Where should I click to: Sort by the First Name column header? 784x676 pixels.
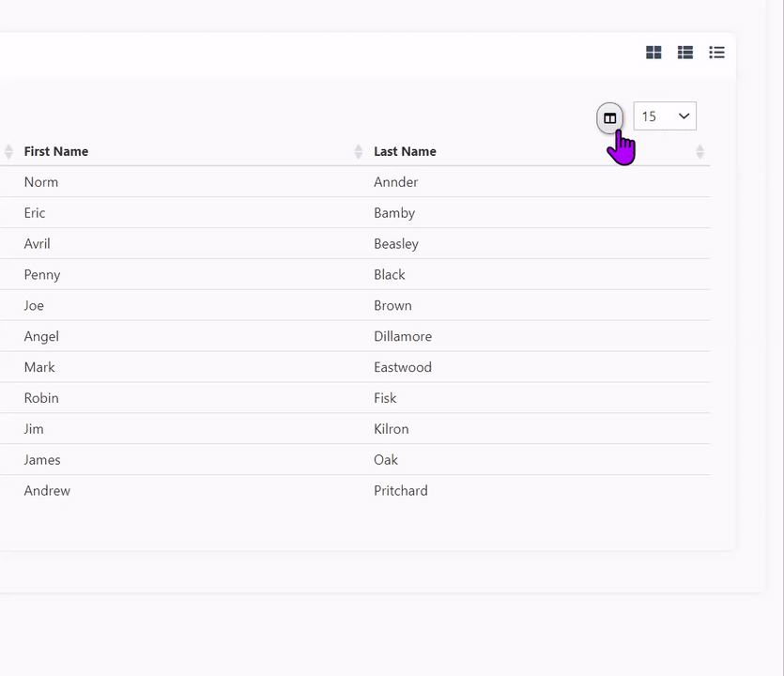tap(56, 151)
